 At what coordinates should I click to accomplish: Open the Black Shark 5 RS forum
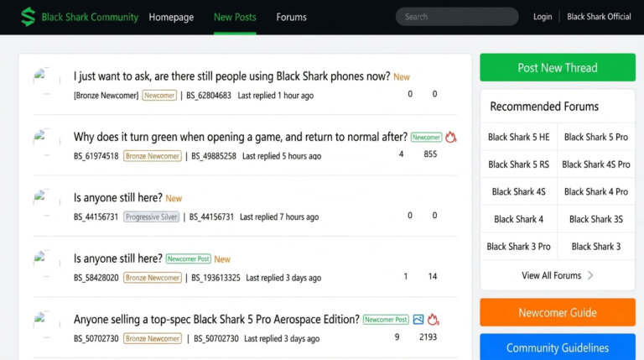pyautogui.click(x=519, y=164)
